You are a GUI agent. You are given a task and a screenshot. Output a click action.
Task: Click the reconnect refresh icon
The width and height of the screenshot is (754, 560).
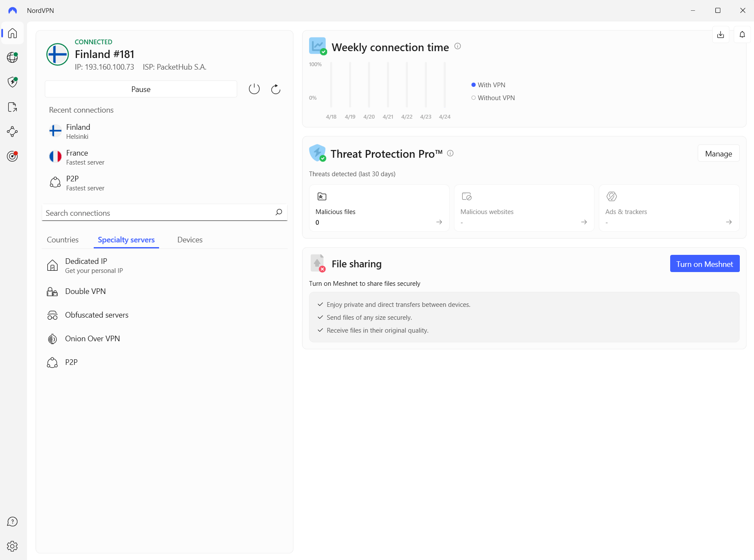pyautogui.click(x=276, y=89)
